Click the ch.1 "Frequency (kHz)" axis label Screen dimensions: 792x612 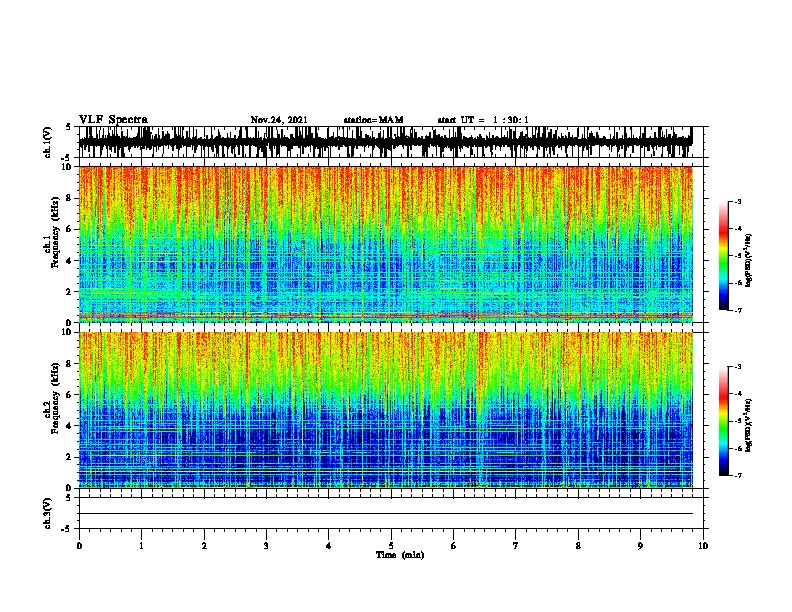tap(56, 233)
